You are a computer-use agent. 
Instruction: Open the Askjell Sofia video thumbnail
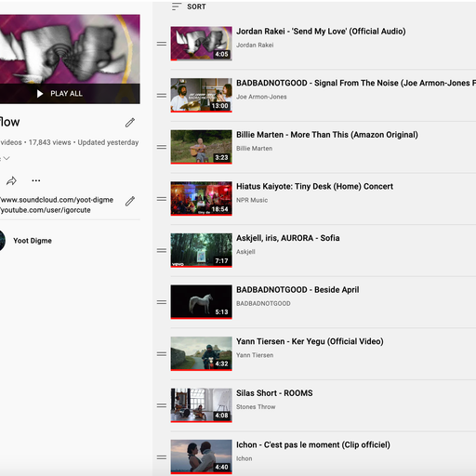[201, 250]
